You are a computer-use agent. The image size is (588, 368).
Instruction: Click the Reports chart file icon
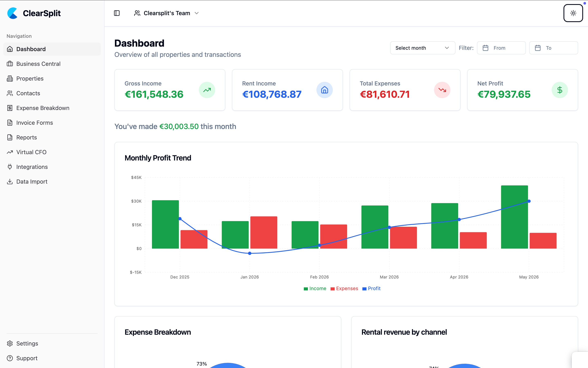pos(10,138)
